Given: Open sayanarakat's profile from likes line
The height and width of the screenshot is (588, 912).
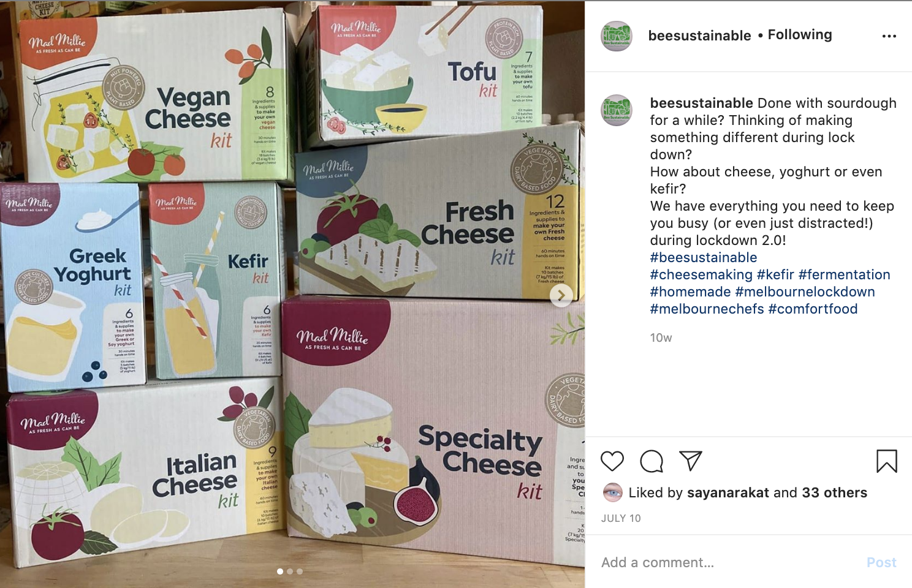Looking at the screenshot, I should [x=728, y=492].
